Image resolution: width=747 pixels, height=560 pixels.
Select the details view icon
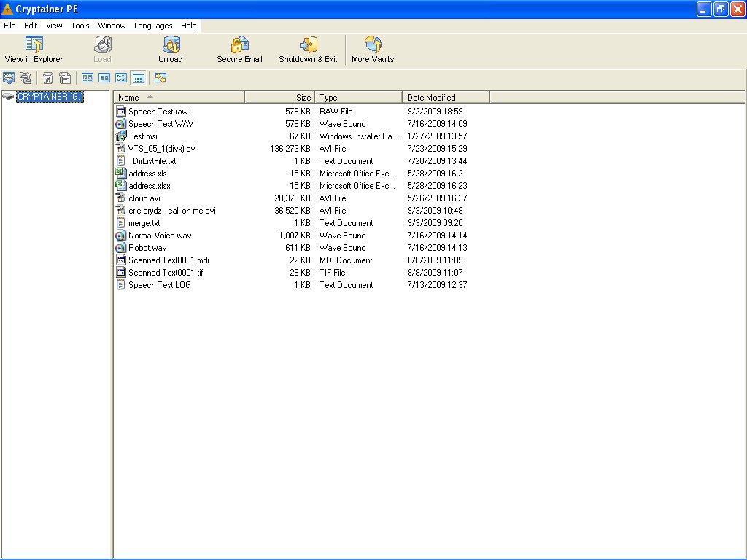tap(139, 78)
